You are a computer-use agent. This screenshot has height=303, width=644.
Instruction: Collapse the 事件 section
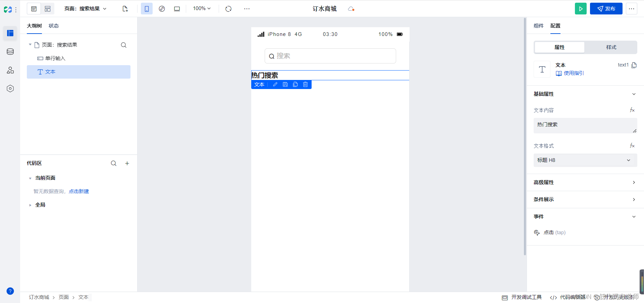634,217
